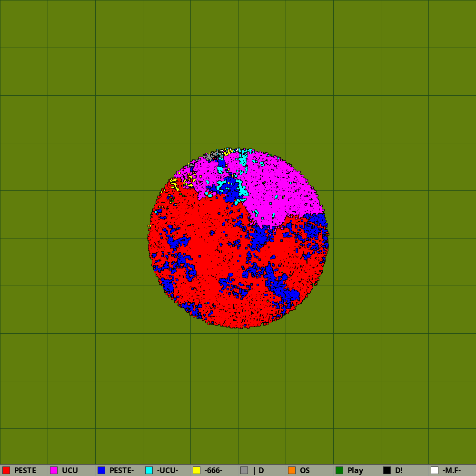The width and height of the screenshot is (476, 476).
Task: Select the '-UCU-' legend label
Action: 168,471
